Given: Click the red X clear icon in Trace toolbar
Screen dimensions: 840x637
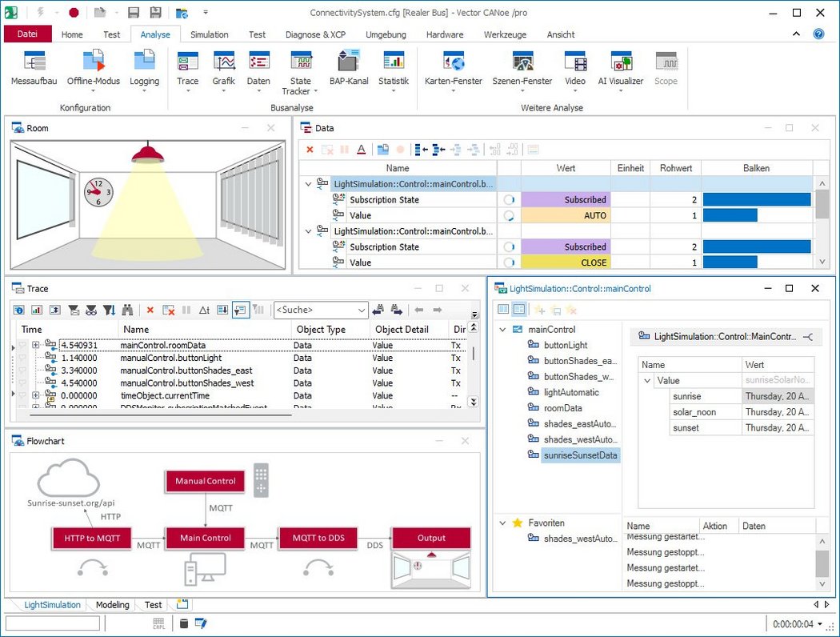Looking at the screenshot, I should coord(150,310).
